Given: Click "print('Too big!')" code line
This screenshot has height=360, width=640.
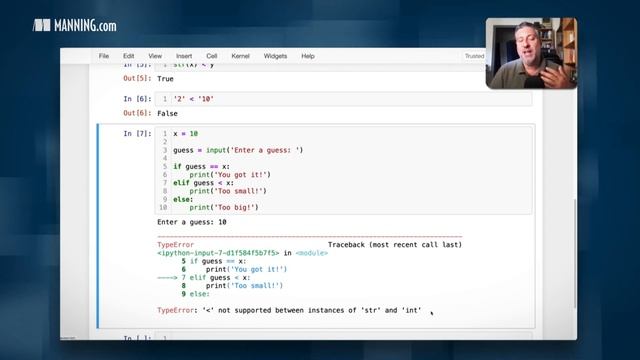Looking at the screenshot, I should click(224, 207).
